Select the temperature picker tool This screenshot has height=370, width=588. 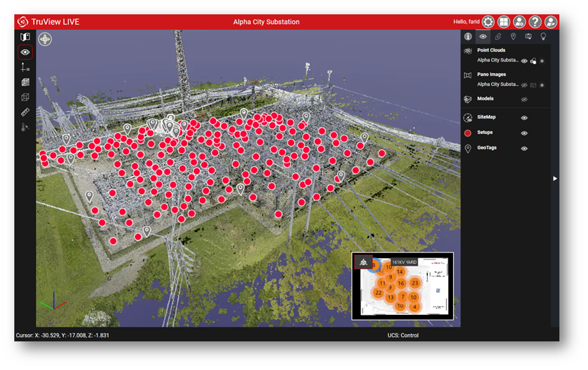pyautogui.click(x=25, y=127)
